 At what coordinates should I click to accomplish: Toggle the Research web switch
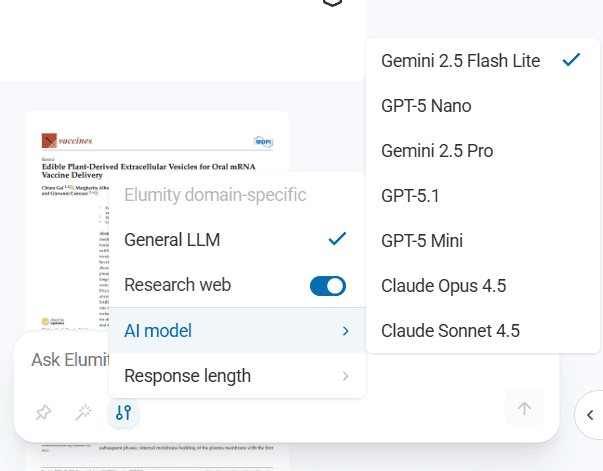click(x=327, y=286)
